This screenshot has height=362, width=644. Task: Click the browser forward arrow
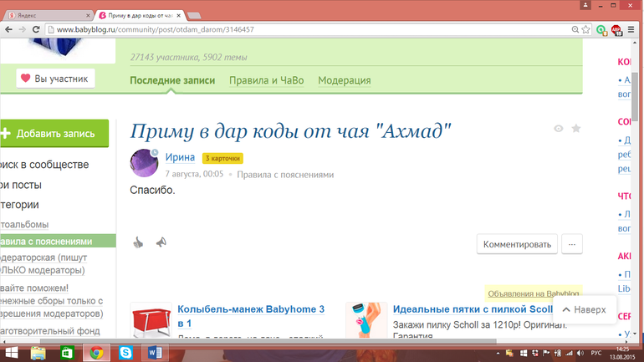[x=23, y=29]
